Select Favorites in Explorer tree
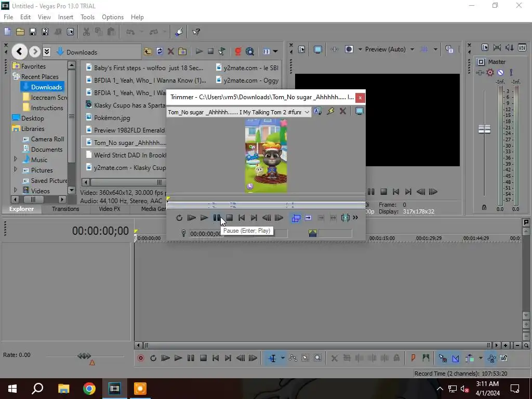This screenshot has height=399, width=532. [x=33, y=66]
